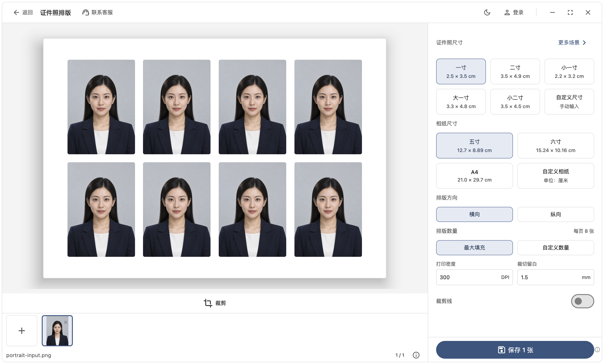Select the portrait-input.png thumbnail
604x364 pixels.
57,330
